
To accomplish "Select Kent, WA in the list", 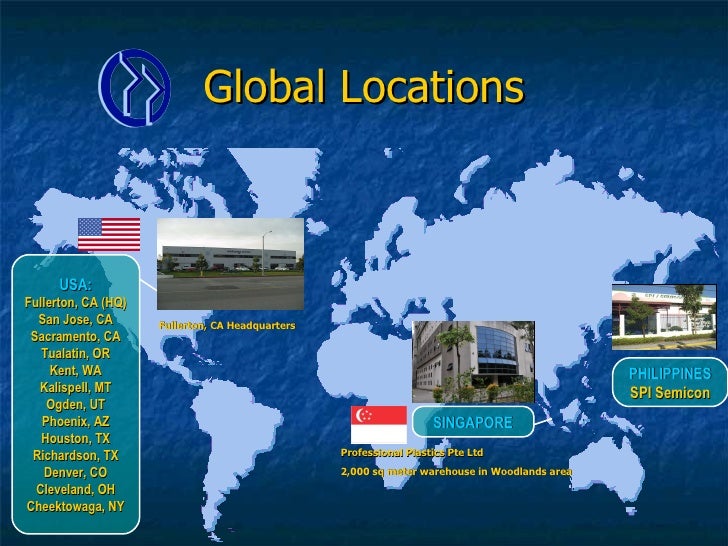I will (76, 370).
